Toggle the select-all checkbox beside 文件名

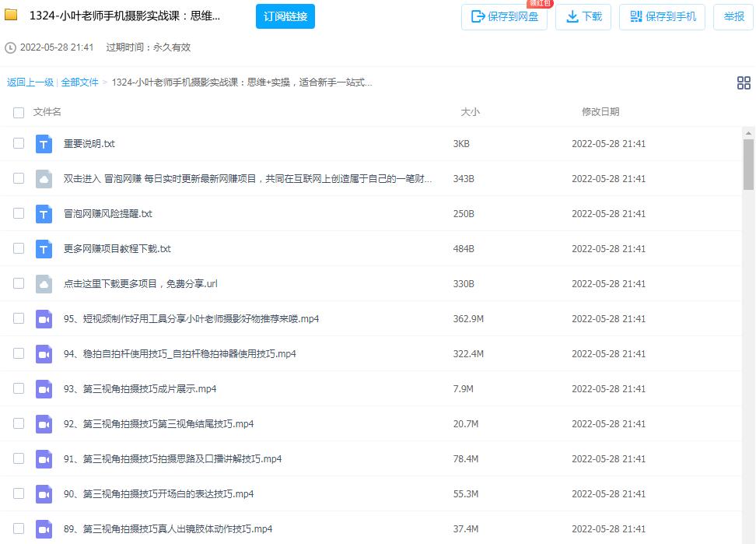click(19, 113)
